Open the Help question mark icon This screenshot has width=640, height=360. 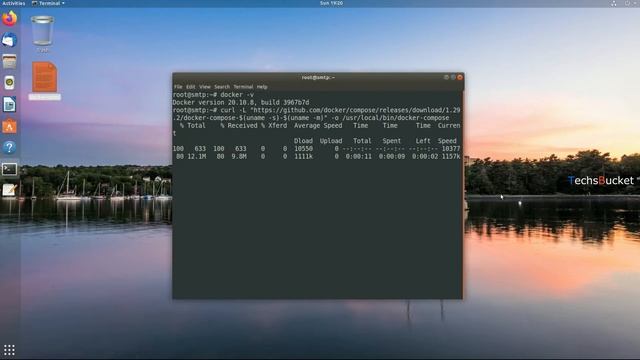[9, 147]
